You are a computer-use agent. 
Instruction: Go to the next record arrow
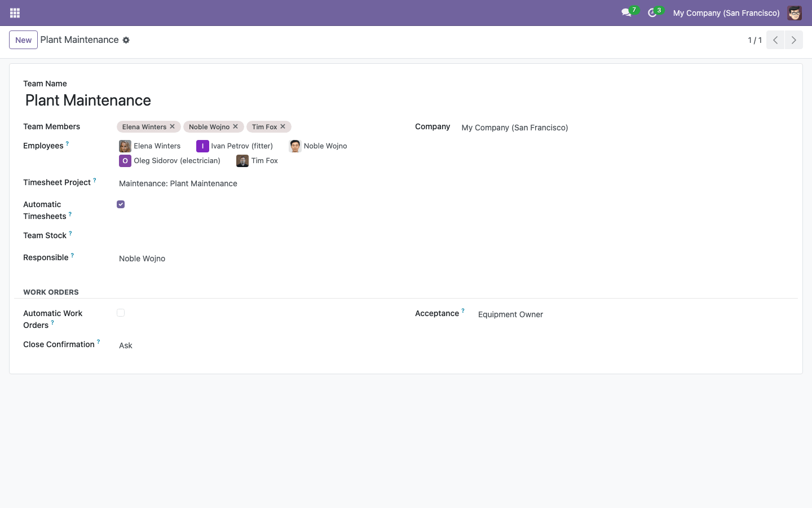[794, 40]
